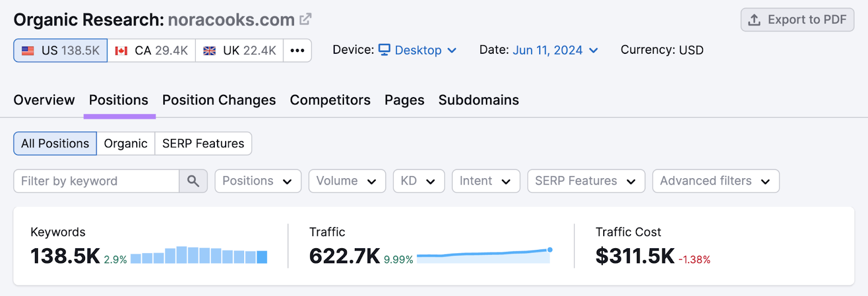Open the Volume filter dropdown
This screenshot has height=296, width=868.
pos(347,181)
